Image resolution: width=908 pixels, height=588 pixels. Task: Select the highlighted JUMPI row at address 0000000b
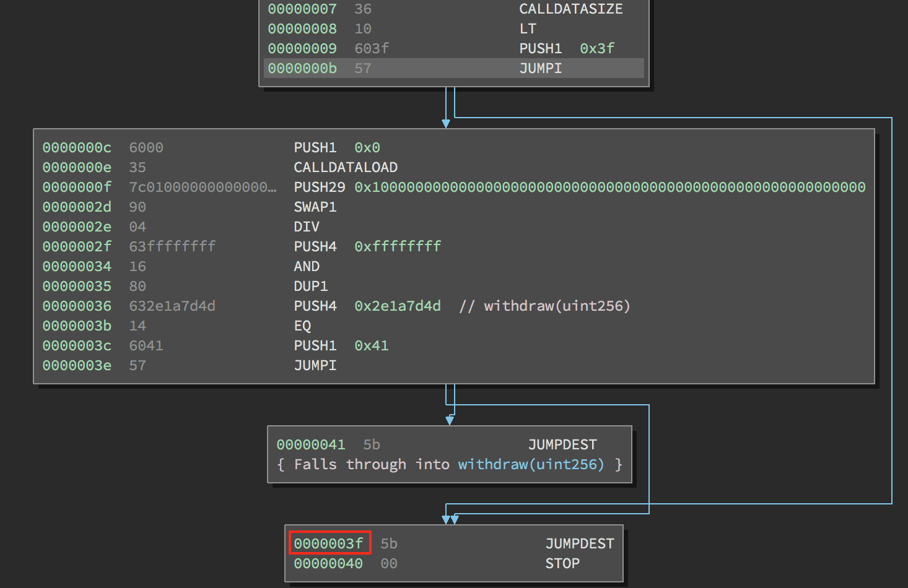tap(540, 68)
